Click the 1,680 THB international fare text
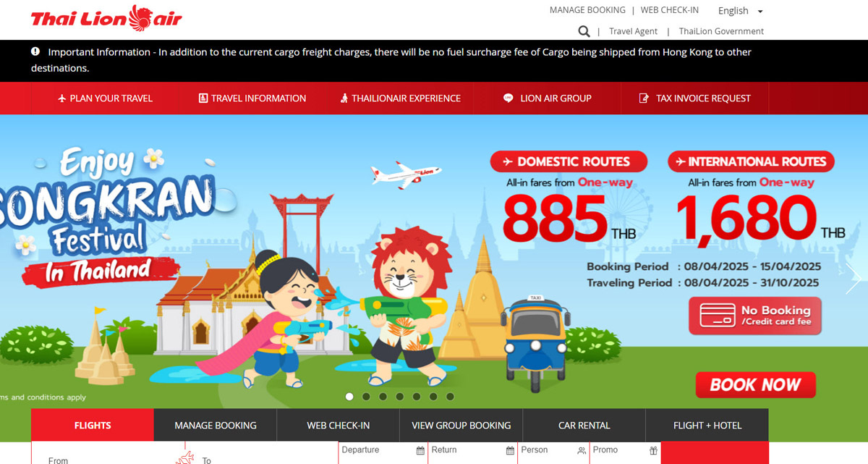Viewport: 868px width, 464px height. pyautogui.click(x=759, y=219)
